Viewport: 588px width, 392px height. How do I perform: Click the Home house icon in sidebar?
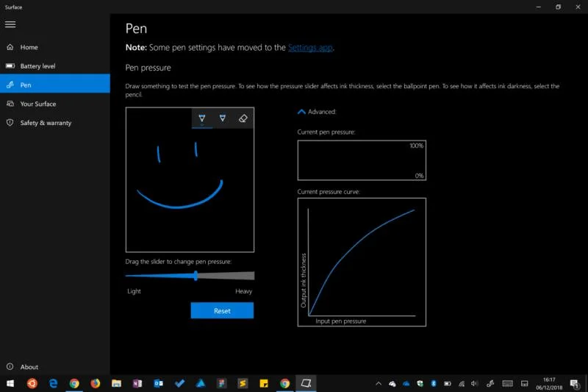10,47
